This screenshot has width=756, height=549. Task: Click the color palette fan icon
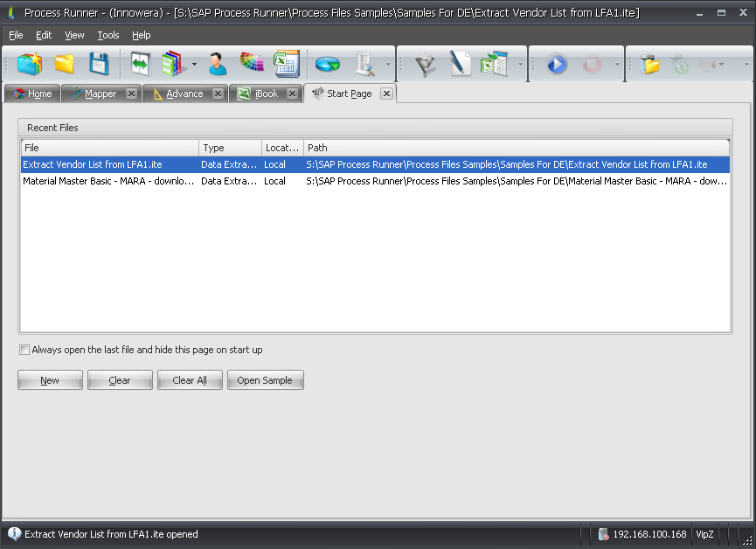click(252, 64)
